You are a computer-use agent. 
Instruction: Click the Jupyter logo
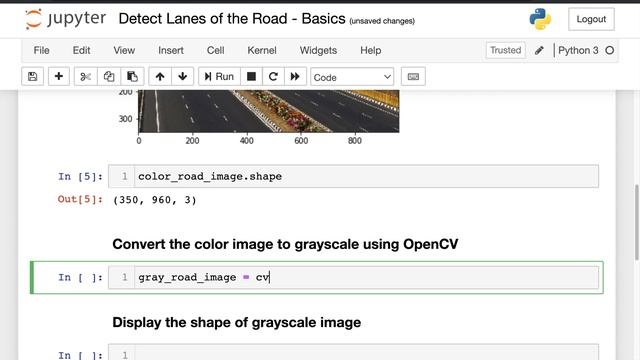point(65,19)
